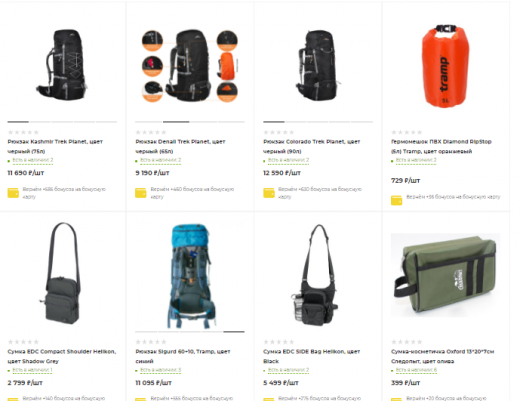
Task: Open the Denali Trek Planet backpack title link
Action: click(180, 146)
